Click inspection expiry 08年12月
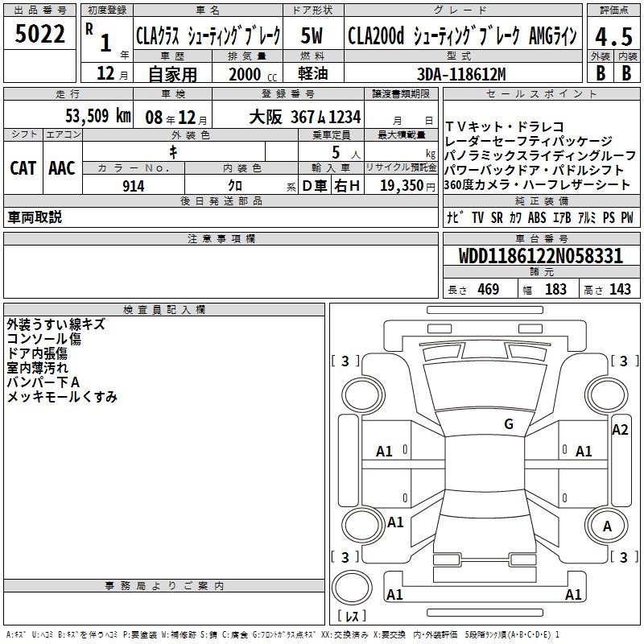The height and width of the screenshot is (644, 644). pos(176,118)
